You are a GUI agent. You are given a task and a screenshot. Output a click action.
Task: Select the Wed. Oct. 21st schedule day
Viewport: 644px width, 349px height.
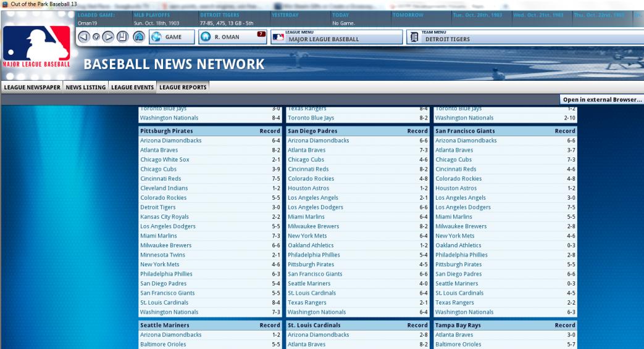pyautogui.click(x=542, y=19)
